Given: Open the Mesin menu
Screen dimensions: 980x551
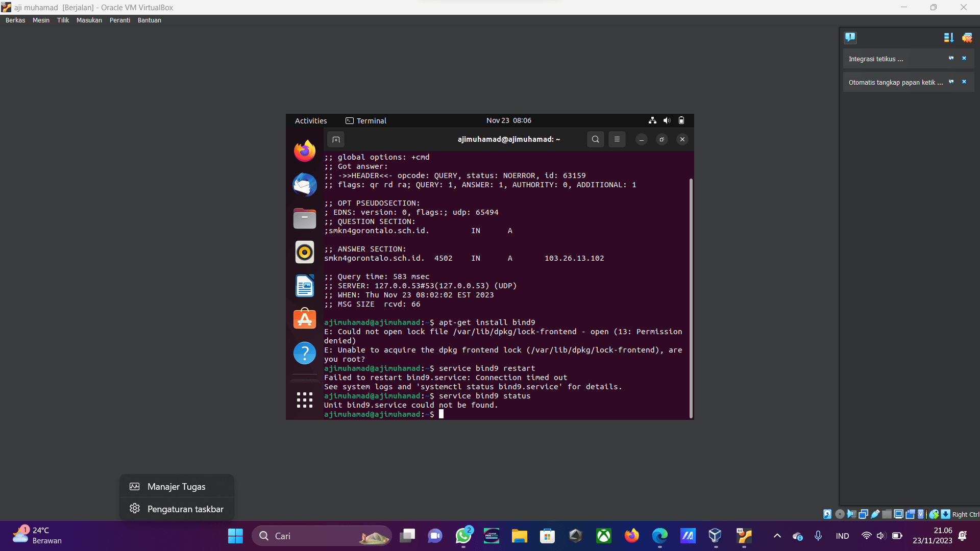Looking at the screenshot, I should pos(41,20).
